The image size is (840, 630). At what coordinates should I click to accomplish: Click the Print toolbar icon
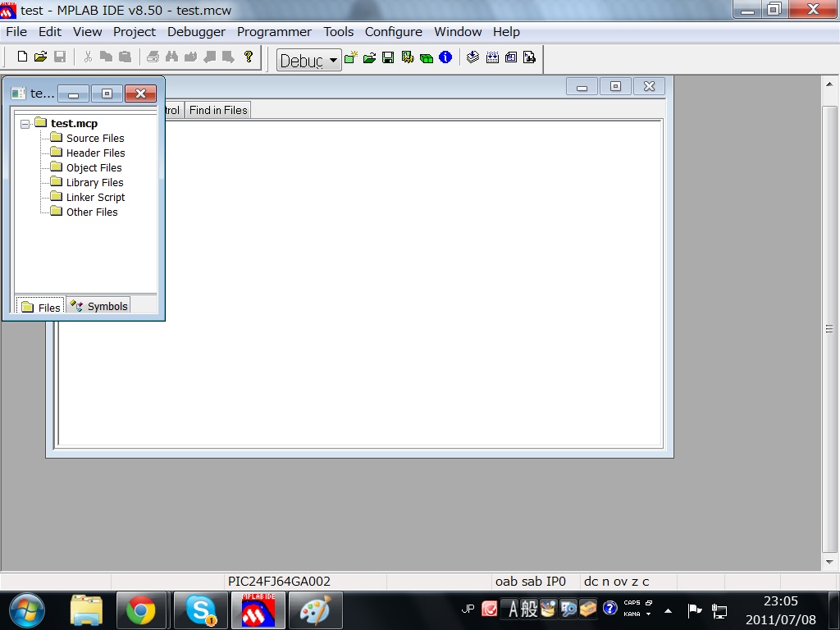[153, 57]
